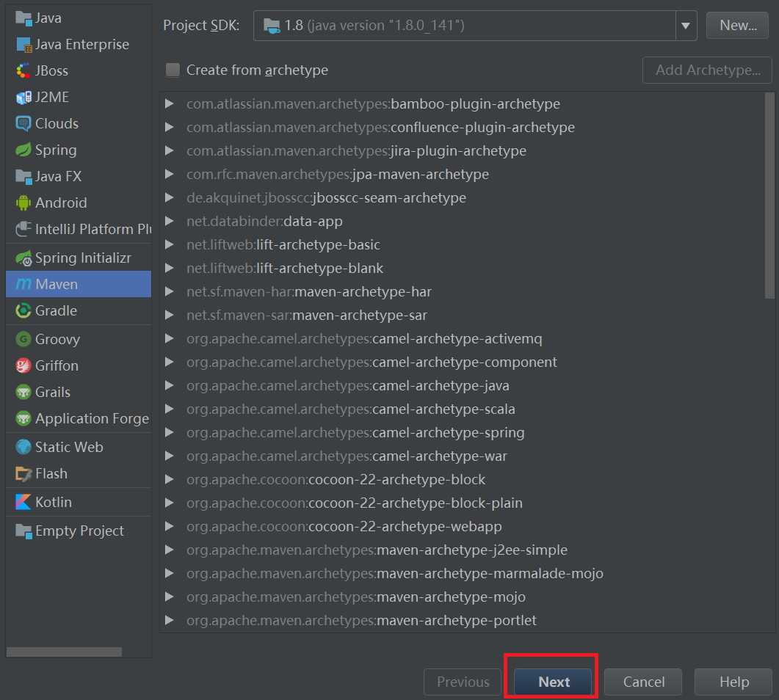Choose the Java FX icon
The image size is (779, 700).
pyautogui.click(x=23, y=176)
